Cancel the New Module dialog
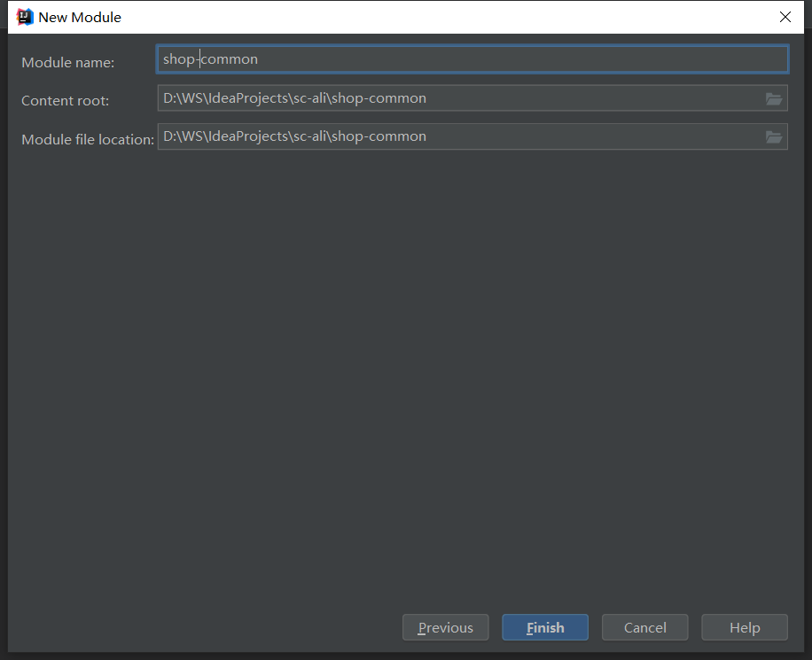 [644, 627]
